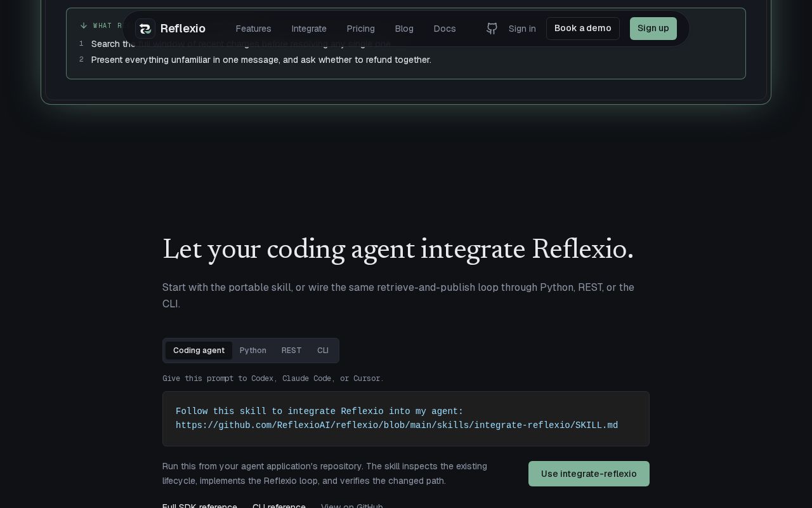Viewport: 812px width, 508px height.
Task: Switch to the CLI tab
Action: [x=323, y=351]
